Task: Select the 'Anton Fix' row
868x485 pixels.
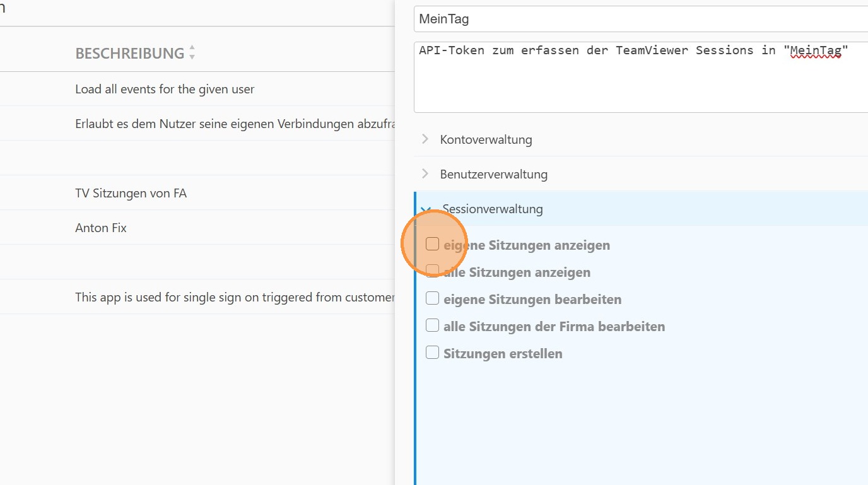Action: click(101, 228)
